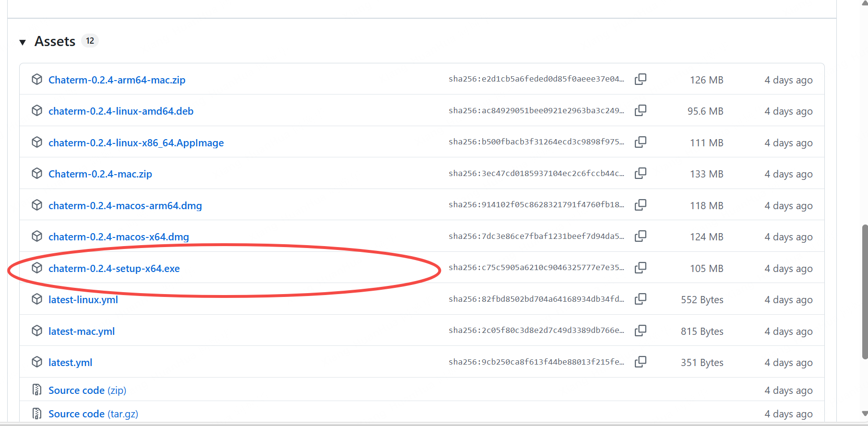Click the 95.6 MB file size
Image resolution: width=868 pixels, height=426 pixels.
tap(705, 111)
